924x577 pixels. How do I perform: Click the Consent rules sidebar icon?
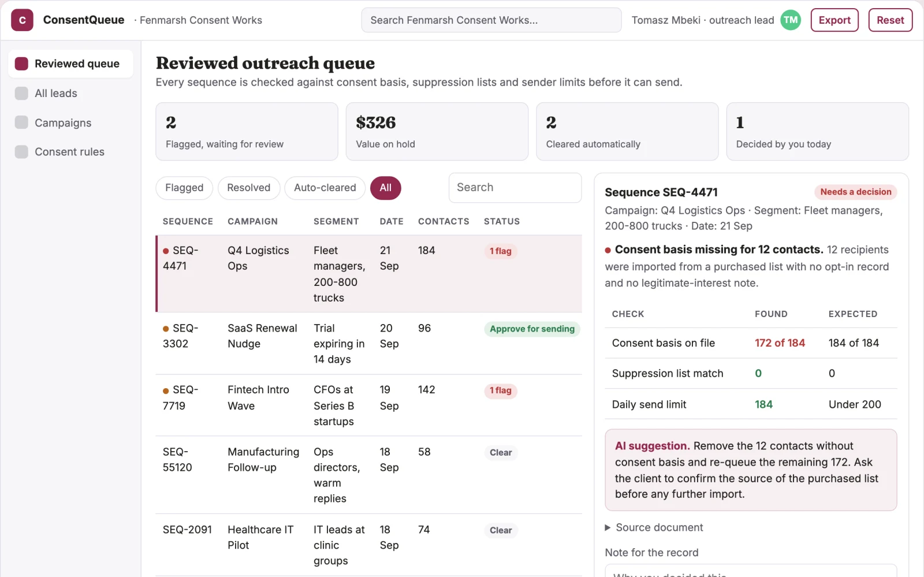21,151
